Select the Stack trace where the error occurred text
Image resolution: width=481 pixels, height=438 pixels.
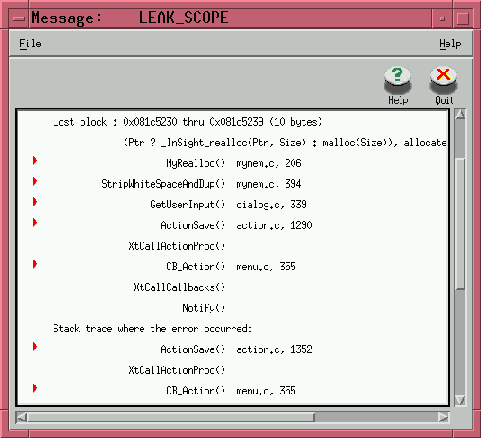click(x=152, y=329)
